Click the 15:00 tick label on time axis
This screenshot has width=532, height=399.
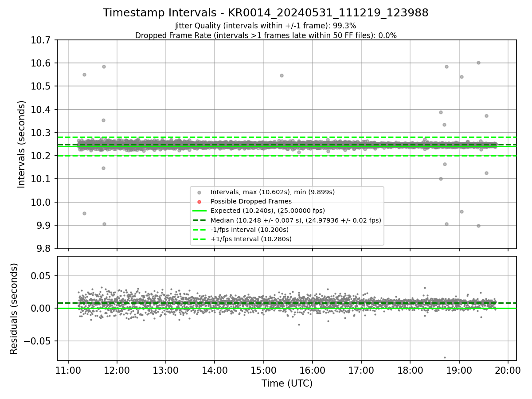click(263, 370)
